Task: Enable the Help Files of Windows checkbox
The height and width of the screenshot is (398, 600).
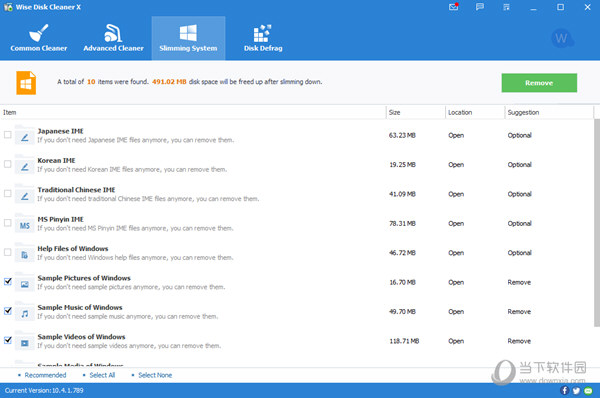Action: [x=8, y=252]
